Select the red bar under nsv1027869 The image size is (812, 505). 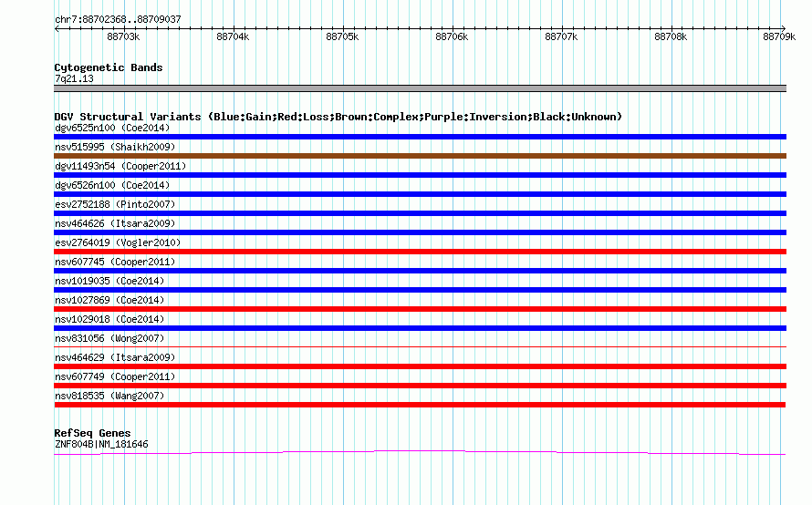point(420,309)
